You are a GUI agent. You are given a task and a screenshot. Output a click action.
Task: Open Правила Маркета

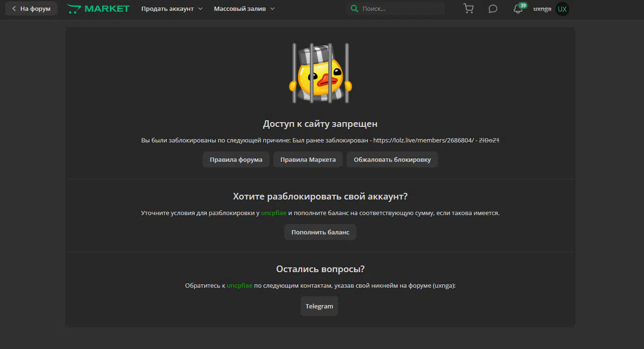click(x=308, y=159)
